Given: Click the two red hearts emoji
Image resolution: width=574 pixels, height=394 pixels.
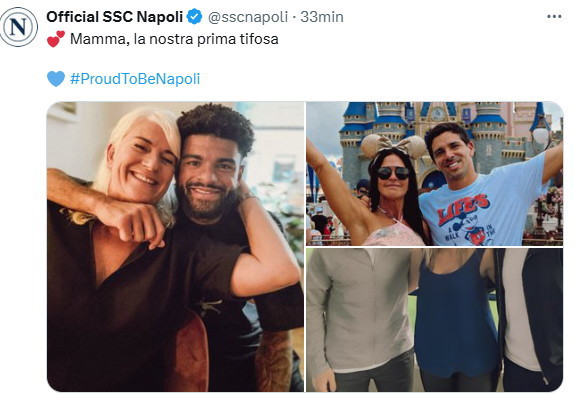Looking at the screenshot, I should tap(56, 39).
